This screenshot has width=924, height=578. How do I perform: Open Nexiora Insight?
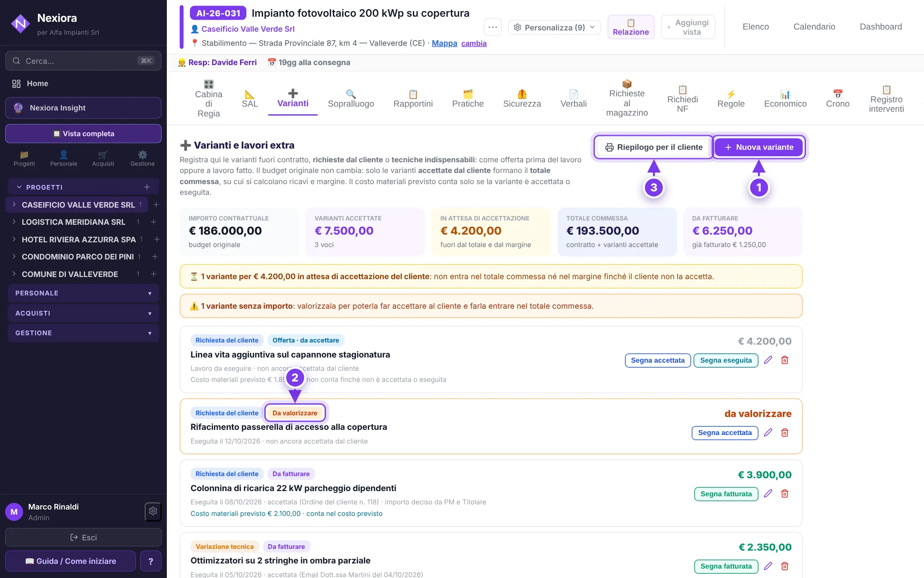coord(83,108)
